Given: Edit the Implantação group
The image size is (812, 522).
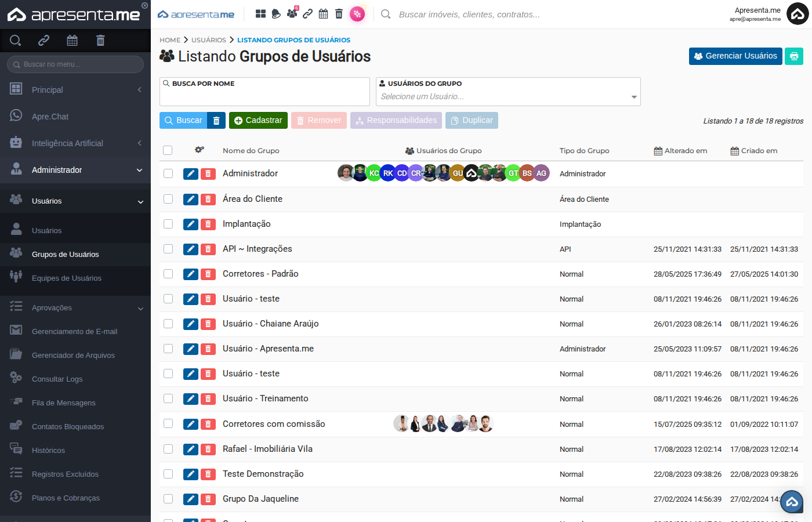Looking at the screenshot, I should (191, 224).
